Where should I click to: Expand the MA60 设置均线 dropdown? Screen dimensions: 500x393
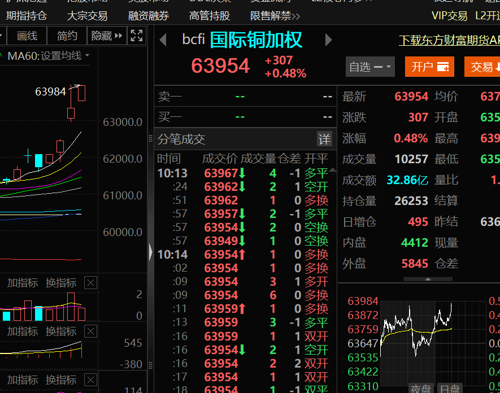click(87, 55)
